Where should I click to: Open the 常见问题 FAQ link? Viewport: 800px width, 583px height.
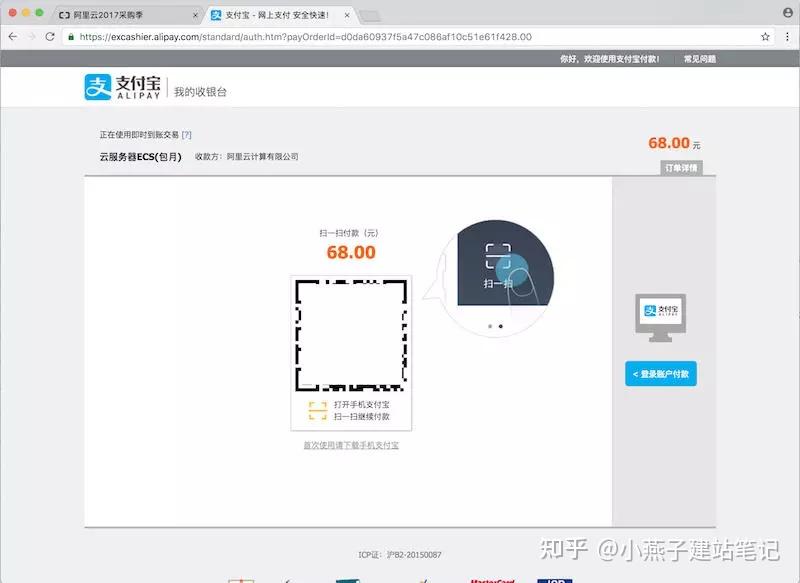699,59
